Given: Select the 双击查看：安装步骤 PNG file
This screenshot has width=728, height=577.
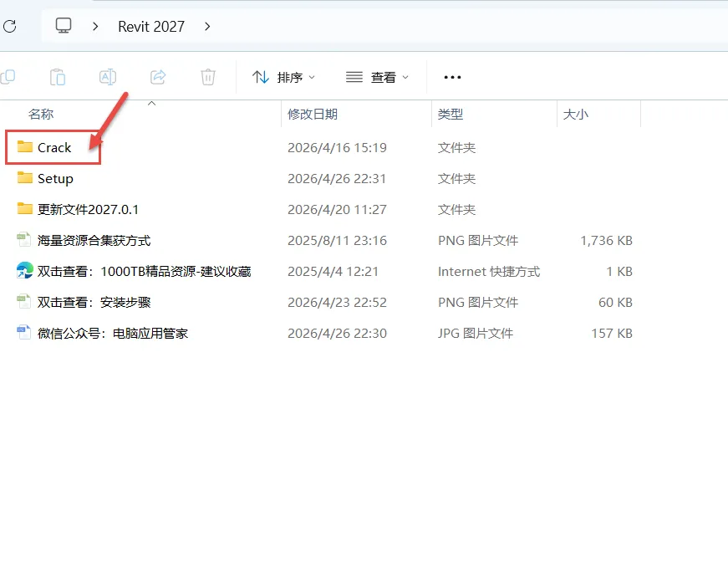Looking at the screenshot, I should tap(94, 303).
